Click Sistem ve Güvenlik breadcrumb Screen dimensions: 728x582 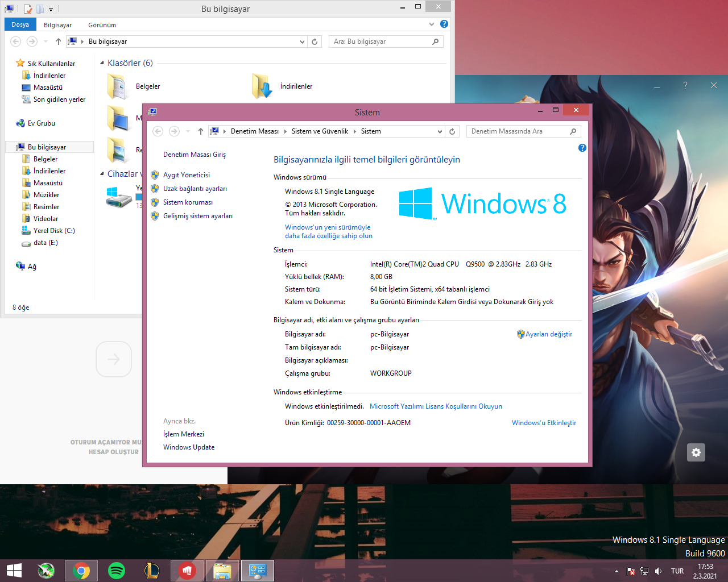point(320,131)
